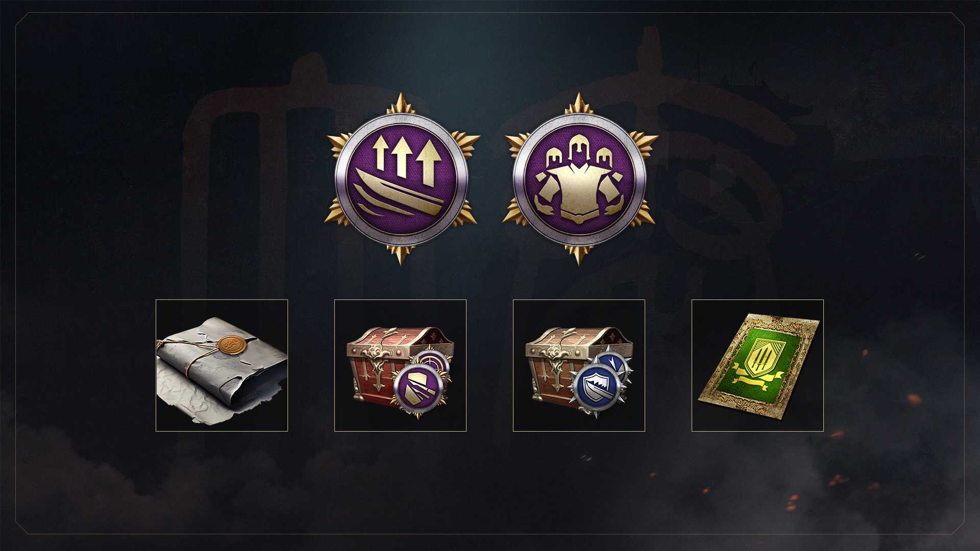Screen dimensions: 980x551
Task: Select the purple medal showing three armored knights
Action: (579, 179)
